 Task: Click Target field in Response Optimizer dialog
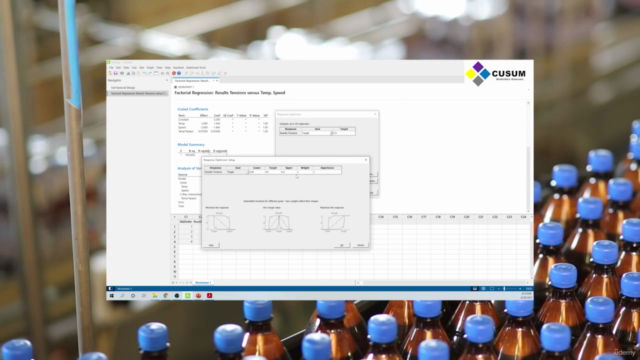(x=344, y=133)
